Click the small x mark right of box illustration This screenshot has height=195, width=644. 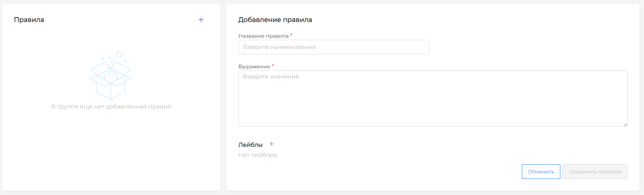pos(125,60)
